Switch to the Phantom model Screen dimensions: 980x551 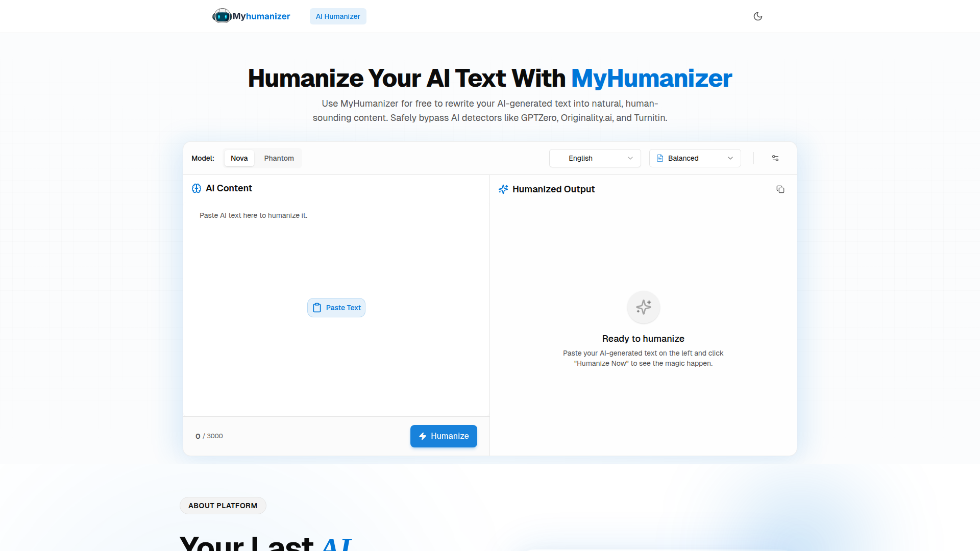point(279,158)
